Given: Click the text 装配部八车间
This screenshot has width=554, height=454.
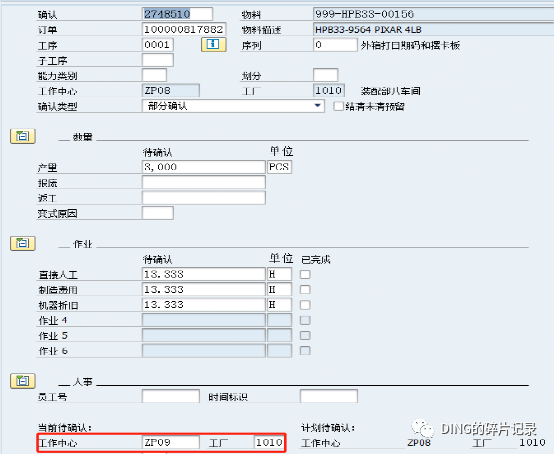Looking at the screenshot, I should pyautogui.click(x=390, y=91).
